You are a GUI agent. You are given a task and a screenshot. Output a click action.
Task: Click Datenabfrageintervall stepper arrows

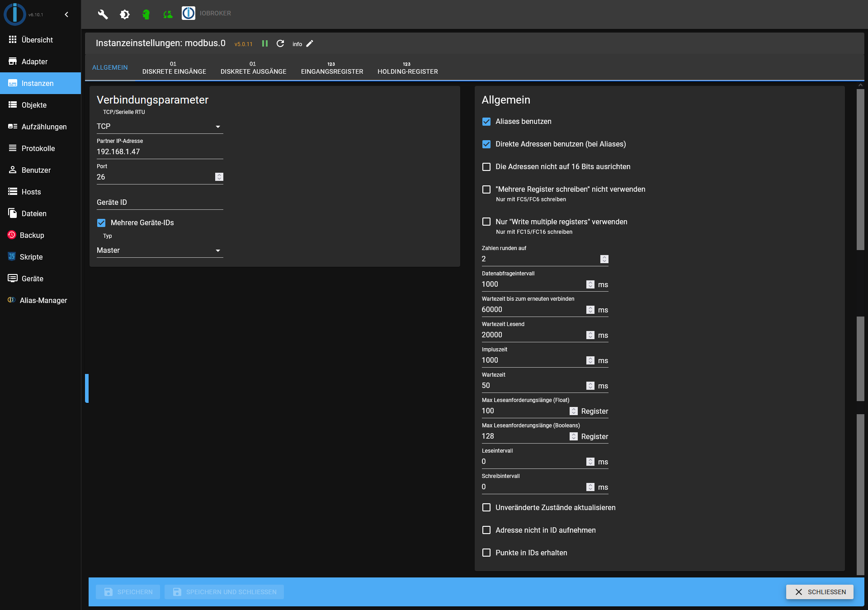(590, 284)
